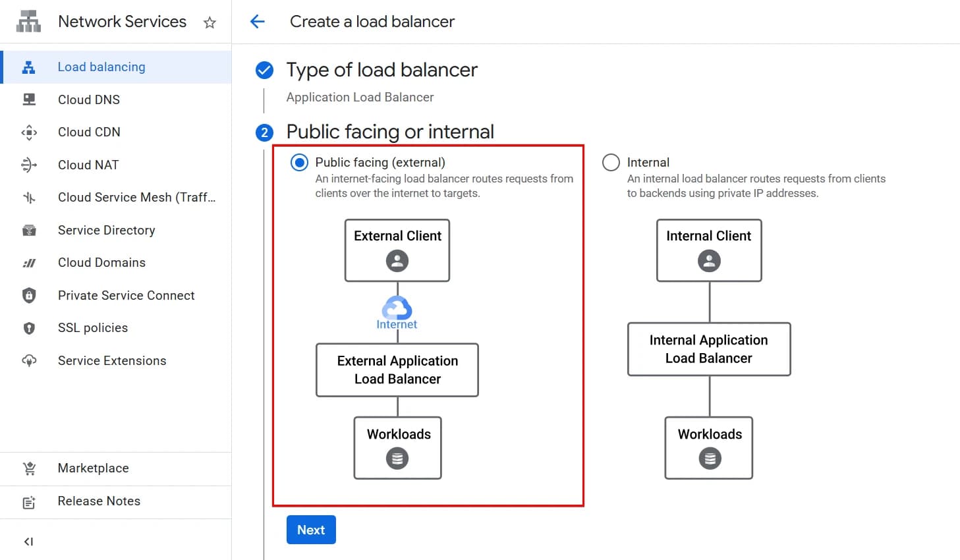The image size is (960, 560).
Task: Click the Cloud DNS icon
Action: point(29,99)
